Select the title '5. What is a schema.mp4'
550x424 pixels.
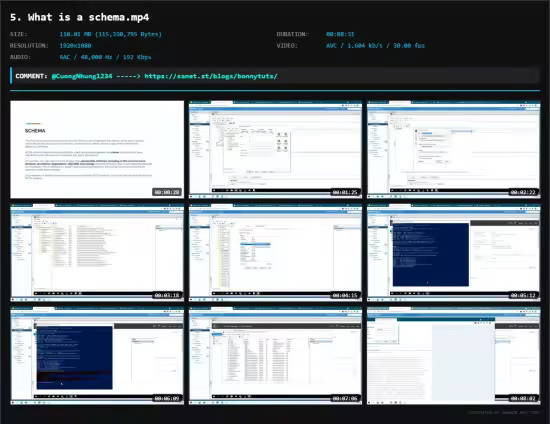click(80, 17)
